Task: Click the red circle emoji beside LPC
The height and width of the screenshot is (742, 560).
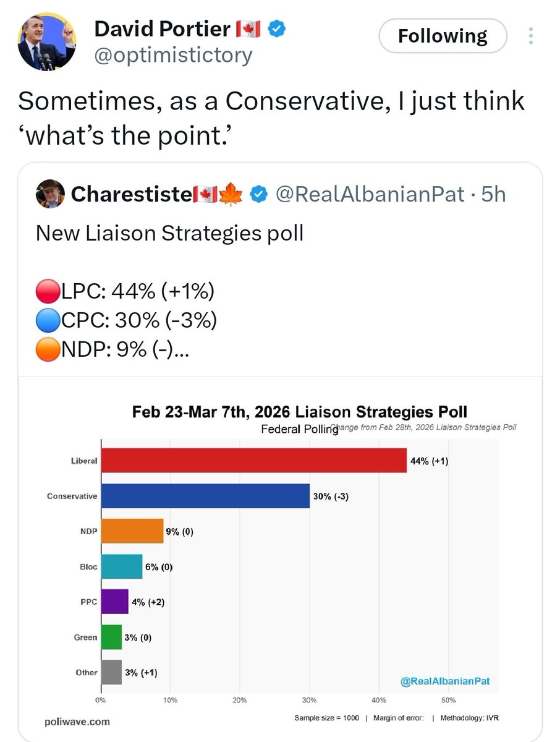Action: click(x=47, y=292)
